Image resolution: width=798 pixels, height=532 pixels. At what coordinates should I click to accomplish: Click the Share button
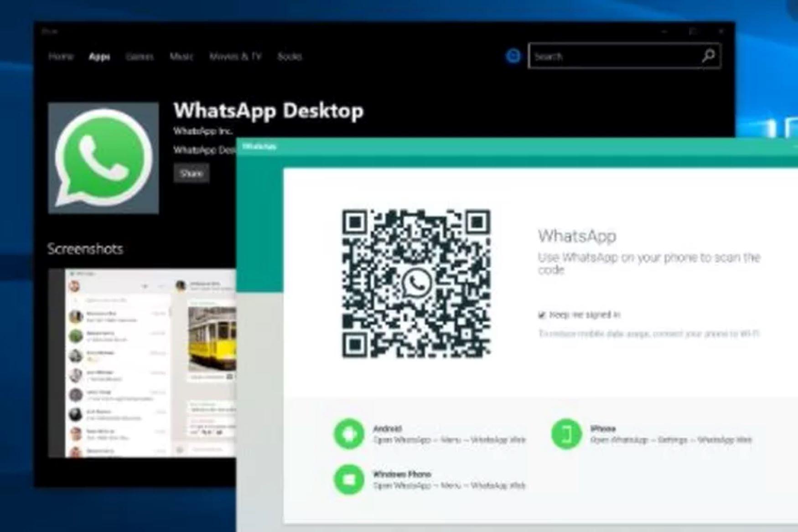click(x=192, y=173)
